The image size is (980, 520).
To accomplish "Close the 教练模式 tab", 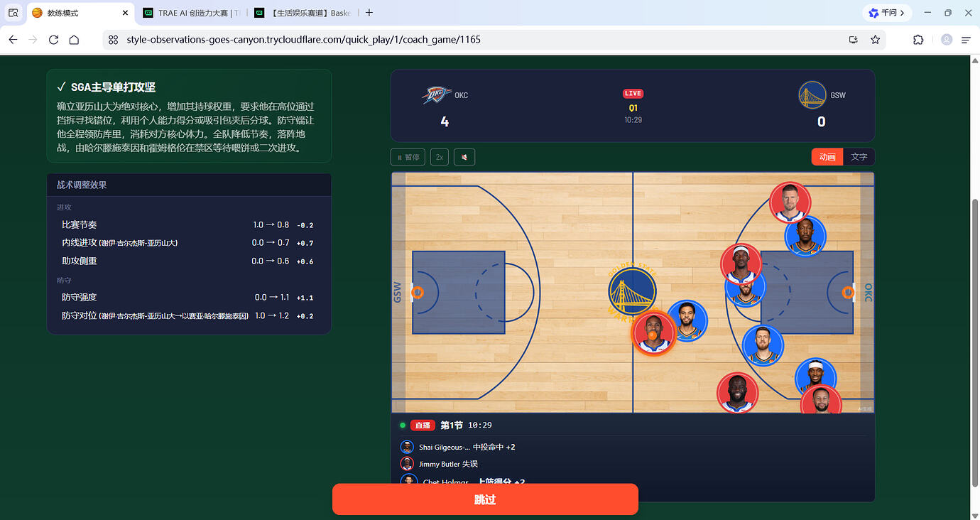I will pos(126,13).
